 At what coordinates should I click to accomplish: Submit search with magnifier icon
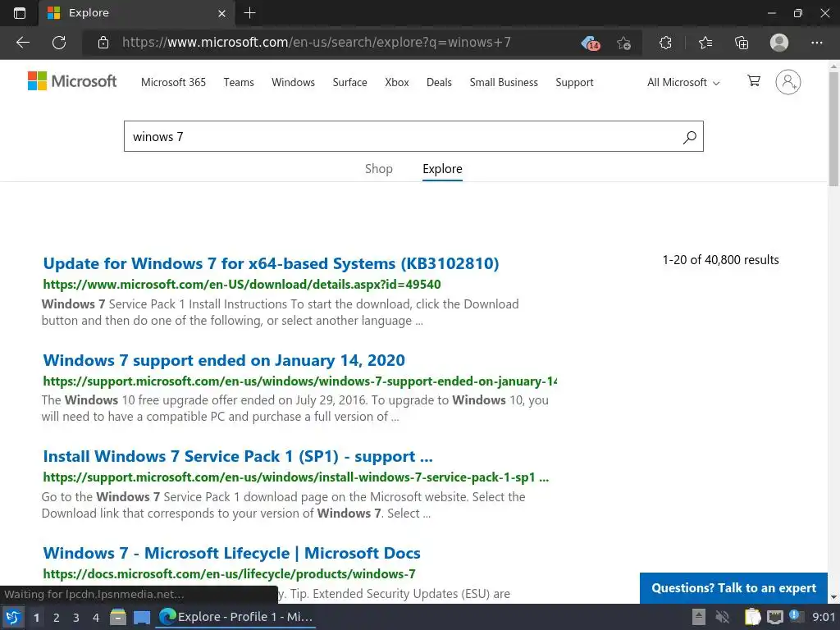(x=689, y=137)
